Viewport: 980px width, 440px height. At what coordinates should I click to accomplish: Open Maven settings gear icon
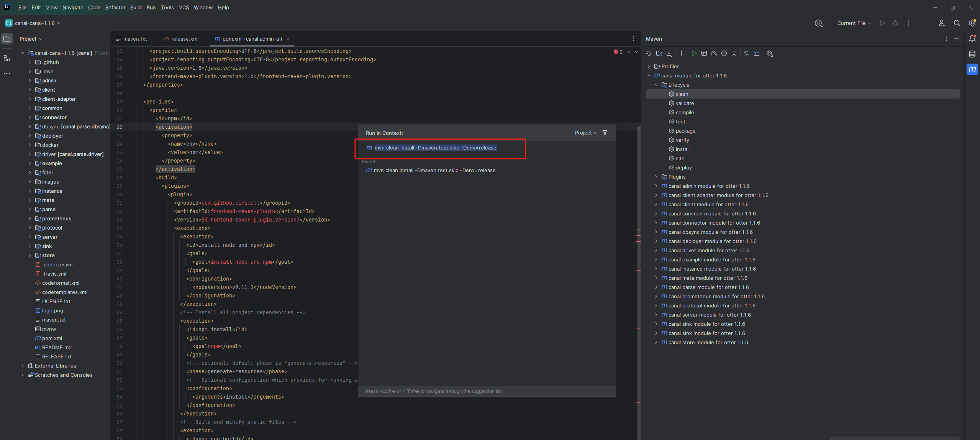tap(770, 54)
